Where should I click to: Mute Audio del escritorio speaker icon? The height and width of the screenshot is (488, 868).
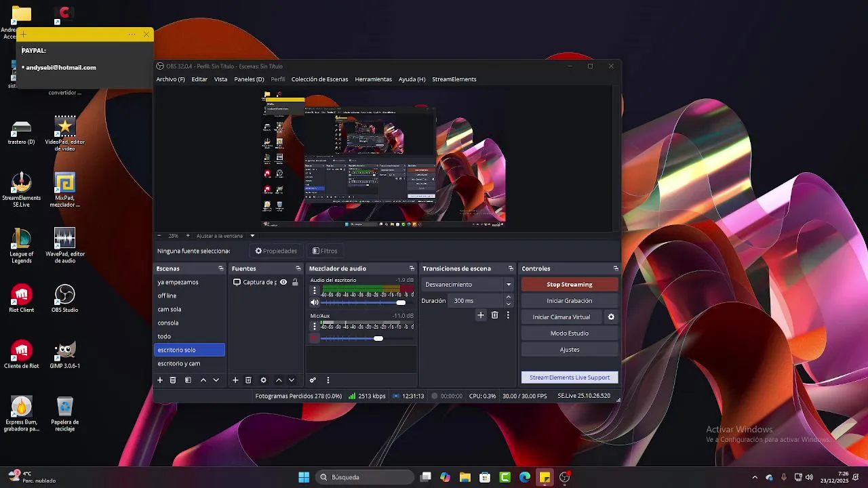click(314, 302)
